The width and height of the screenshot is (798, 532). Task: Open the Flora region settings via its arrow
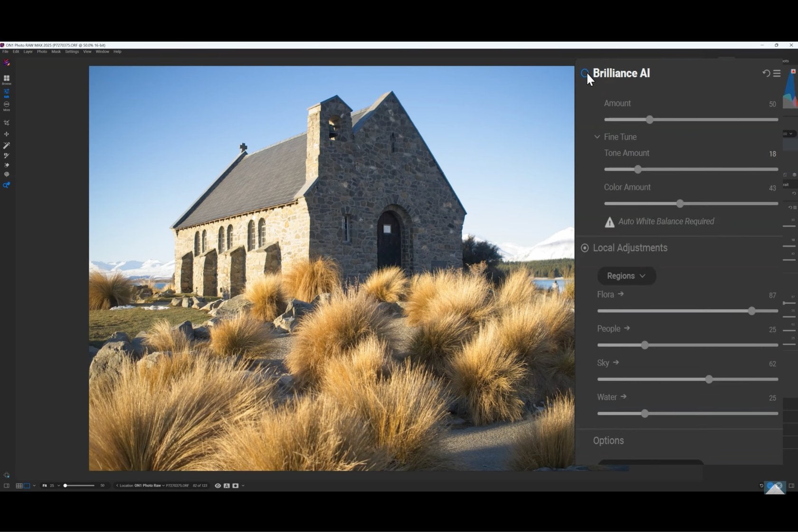point(622,294)
